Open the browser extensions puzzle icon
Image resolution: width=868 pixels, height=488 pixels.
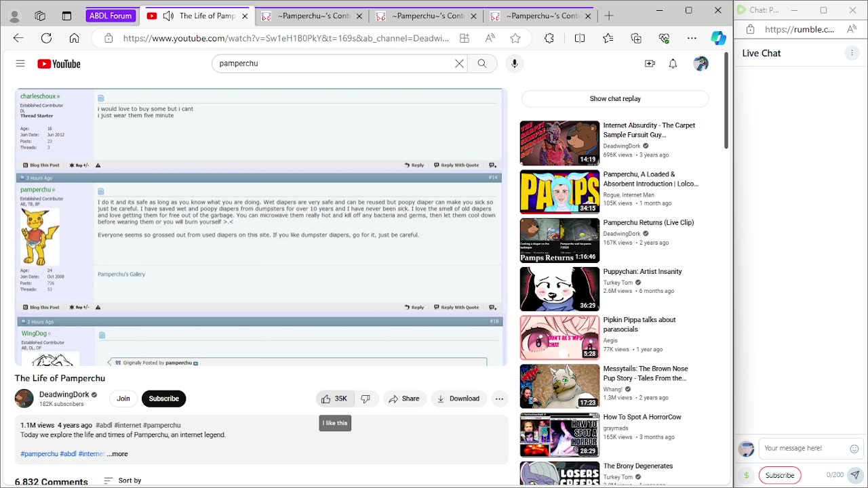pos(549,39)
